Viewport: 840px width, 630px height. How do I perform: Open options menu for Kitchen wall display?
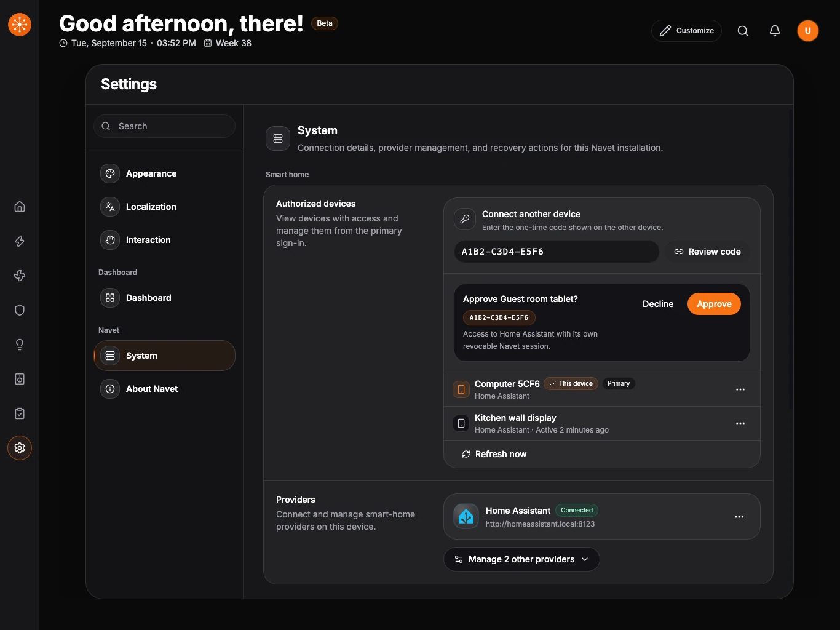click(x=740, y=423)
